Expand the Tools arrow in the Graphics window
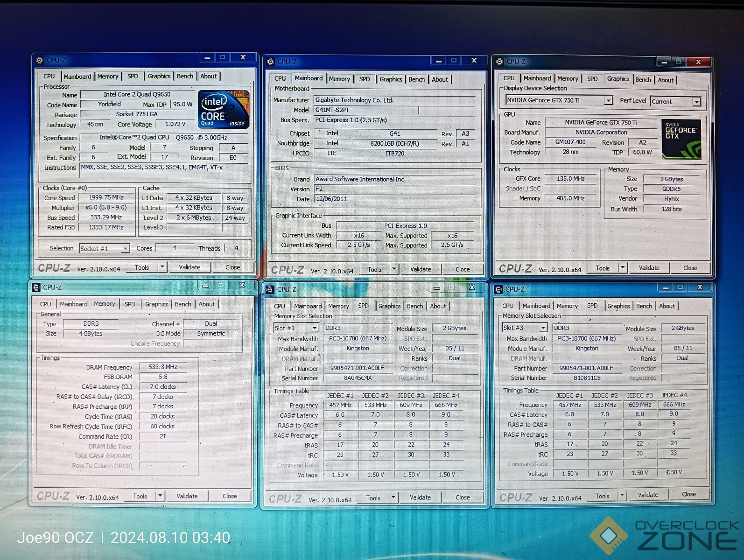Viewport: 744px width, 560px height. point(623,268)
